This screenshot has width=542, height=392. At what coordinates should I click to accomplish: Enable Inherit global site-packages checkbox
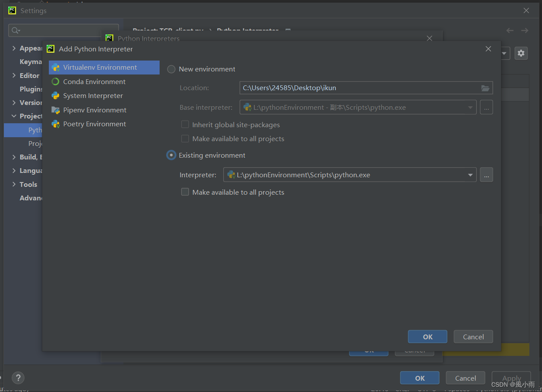pyautogui.click(x=185, y=125)
